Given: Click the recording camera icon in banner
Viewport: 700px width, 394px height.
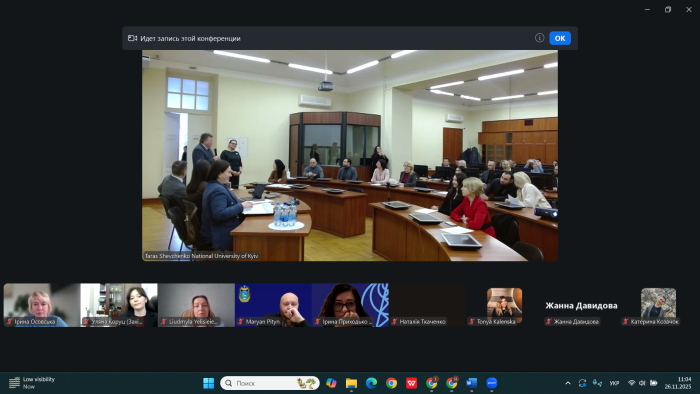Looking at the screenshot, I should click(132, 38).
